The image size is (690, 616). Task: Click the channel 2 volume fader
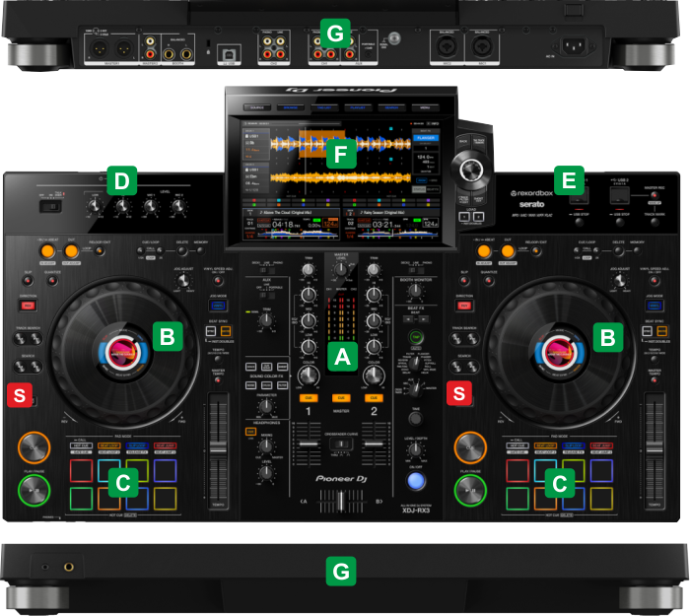(374, 444)
